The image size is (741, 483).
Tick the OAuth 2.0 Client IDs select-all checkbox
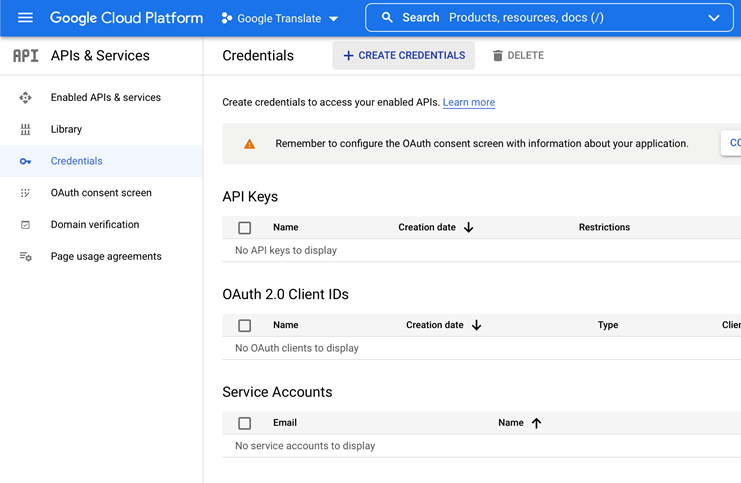point(244,326)
